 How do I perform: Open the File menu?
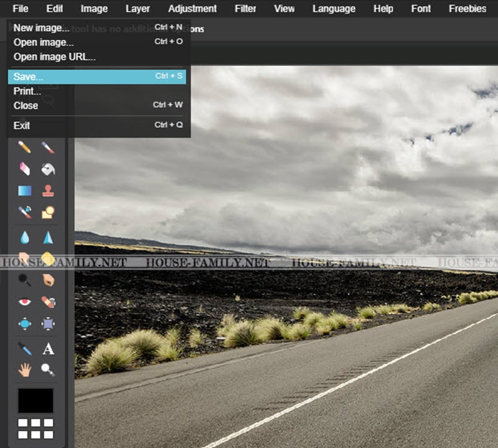(x=21, y=9)
